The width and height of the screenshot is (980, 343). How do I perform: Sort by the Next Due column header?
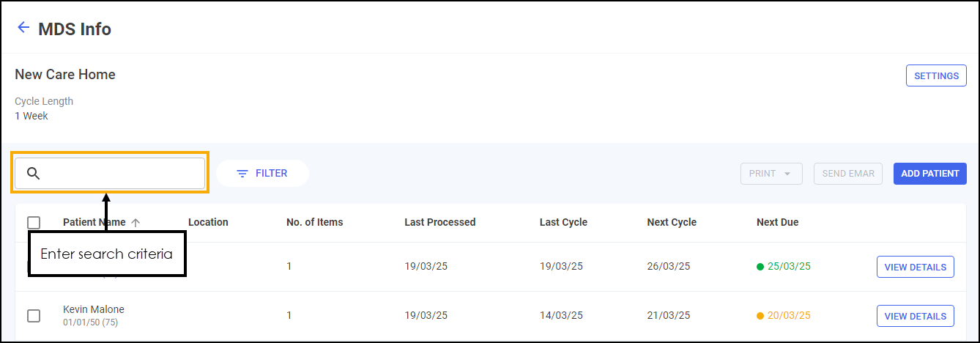pos(777,222)
